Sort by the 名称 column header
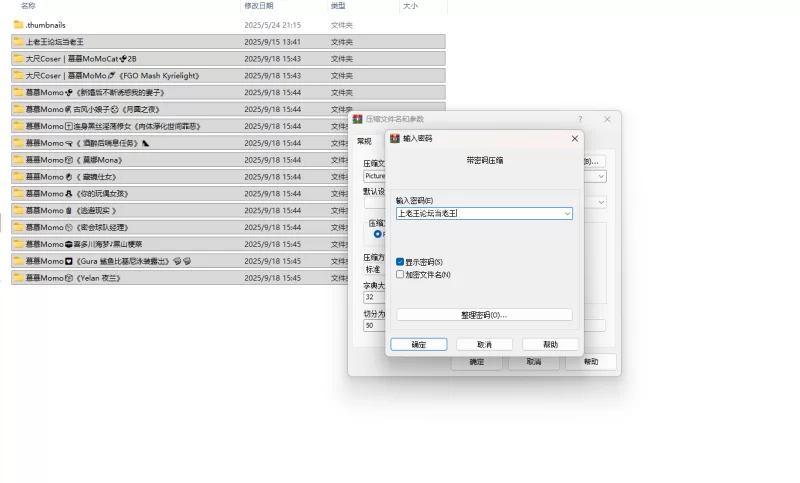The image size is (800, 483). point(28,6)
